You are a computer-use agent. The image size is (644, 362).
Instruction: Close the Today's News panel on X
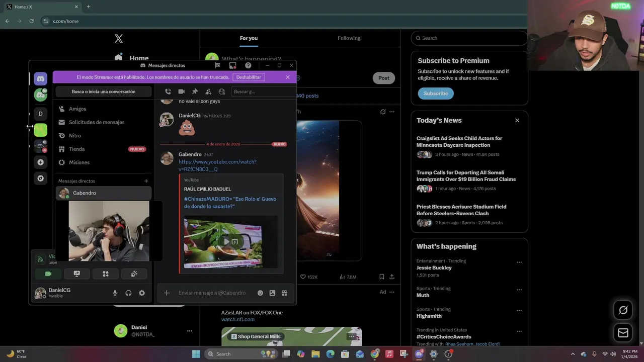pos(517,120)
